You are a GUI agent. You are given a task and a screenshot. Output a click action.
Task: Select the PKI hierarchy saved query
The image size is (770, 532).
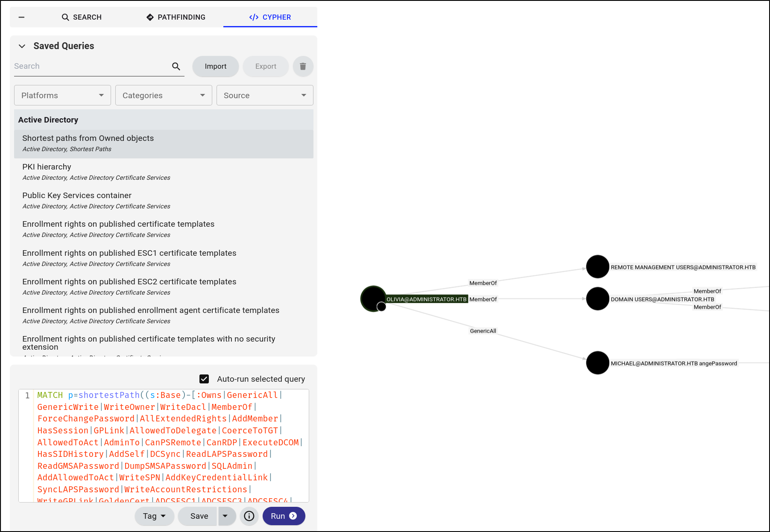(x=47, y=167)
